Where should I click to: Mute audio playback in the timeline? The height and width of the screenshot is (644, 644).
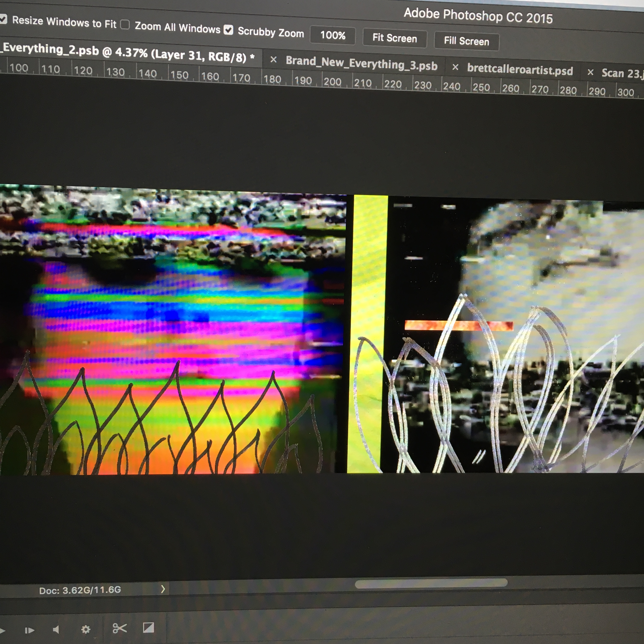click(x=56, y=630)
